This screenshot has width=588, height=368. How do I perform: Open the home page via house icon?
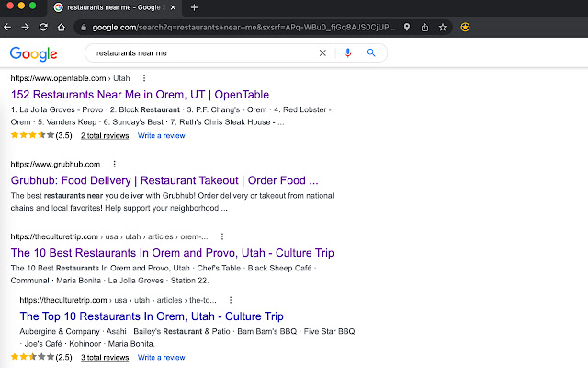[x=62, y=27]
